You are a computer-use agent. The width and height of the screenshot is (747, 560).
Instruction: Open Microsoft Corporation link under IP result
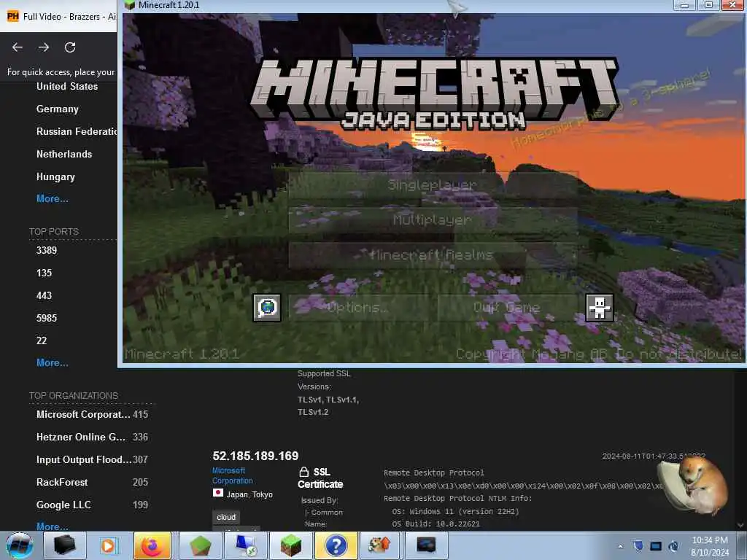pyautogui.click(x=233, y=475)
